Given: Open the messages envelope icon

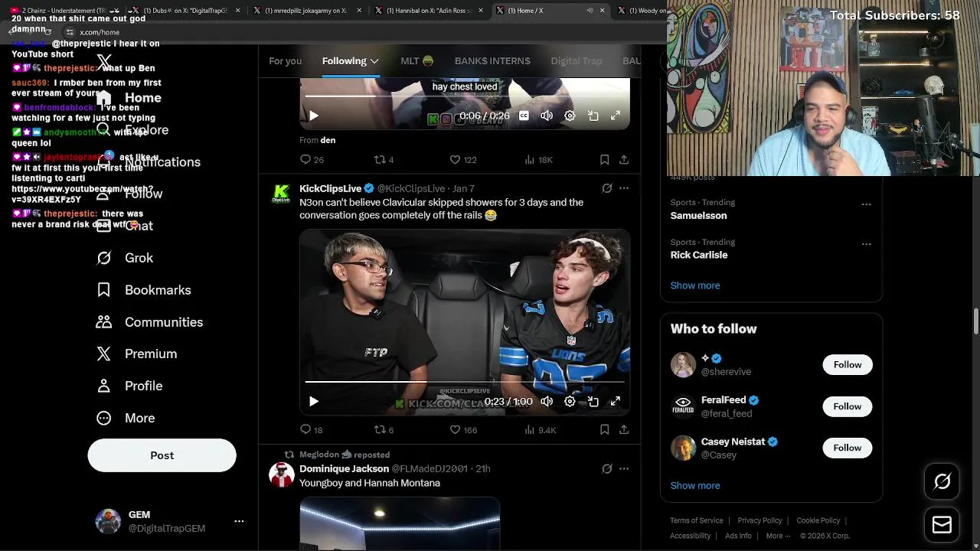Looking at the screenshot, I should pyautogui.click(x=942, y=525).
